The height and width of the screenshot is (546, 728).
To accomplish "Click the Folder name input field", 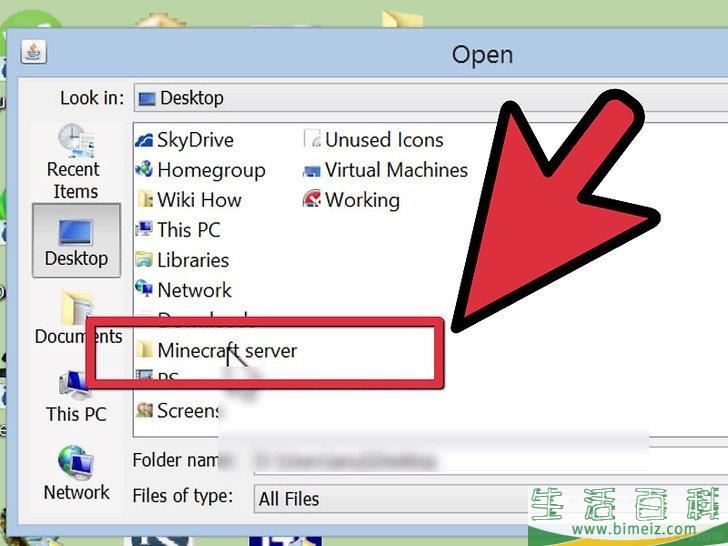I will pos(491,461).
